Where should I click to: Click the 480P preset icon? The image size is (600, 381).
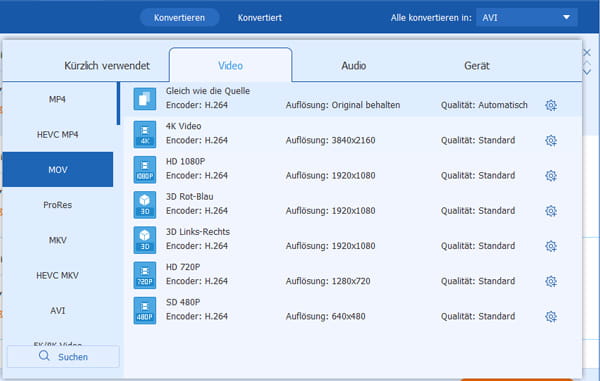click(145, 310)
